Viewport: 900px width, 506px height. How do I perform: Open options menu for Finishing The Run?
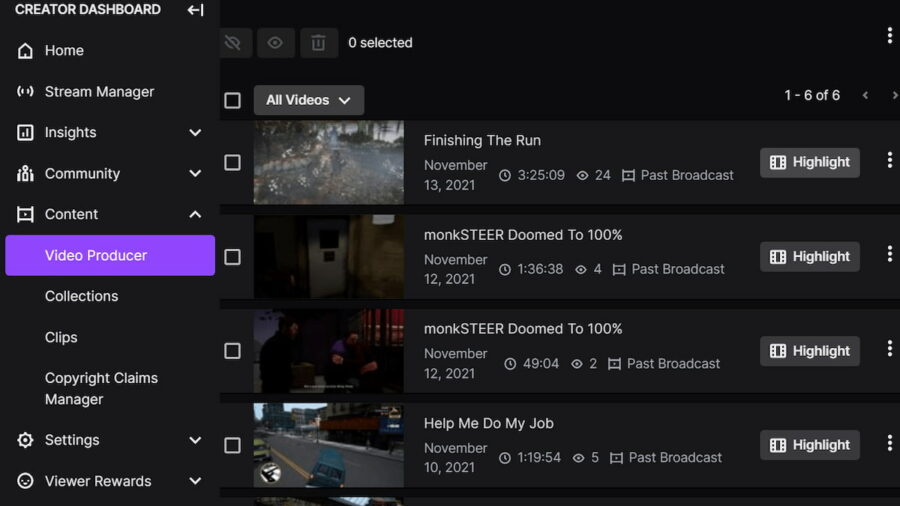[x=889, y=160]
